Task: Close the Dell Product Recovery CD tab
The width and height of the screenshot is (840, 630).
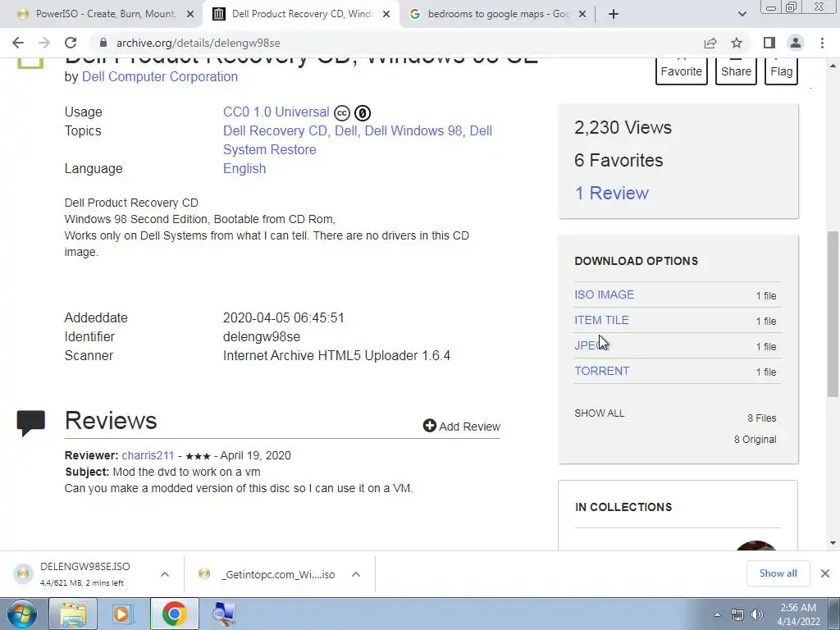Action: [386, 14]
